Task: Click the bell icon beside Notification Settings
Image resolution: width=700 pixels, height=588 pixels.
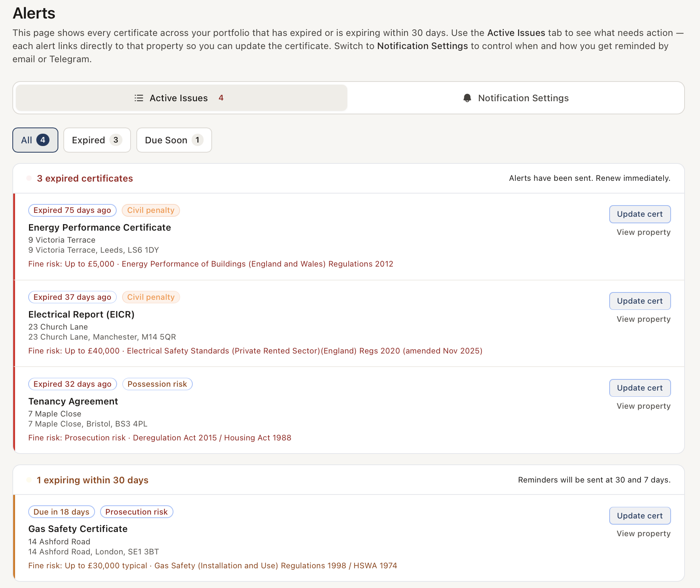Action: [467, 98]
